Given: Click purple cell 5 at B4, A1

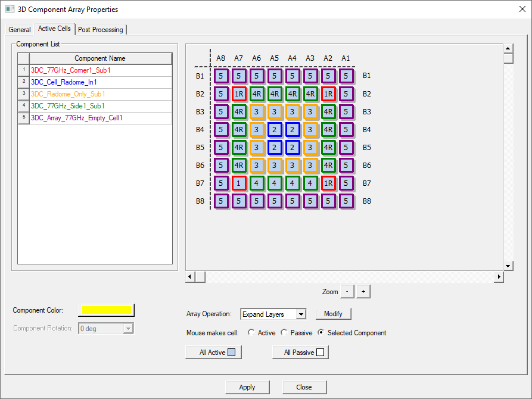Looking at the screenshot, I should (x=346, y=130).
